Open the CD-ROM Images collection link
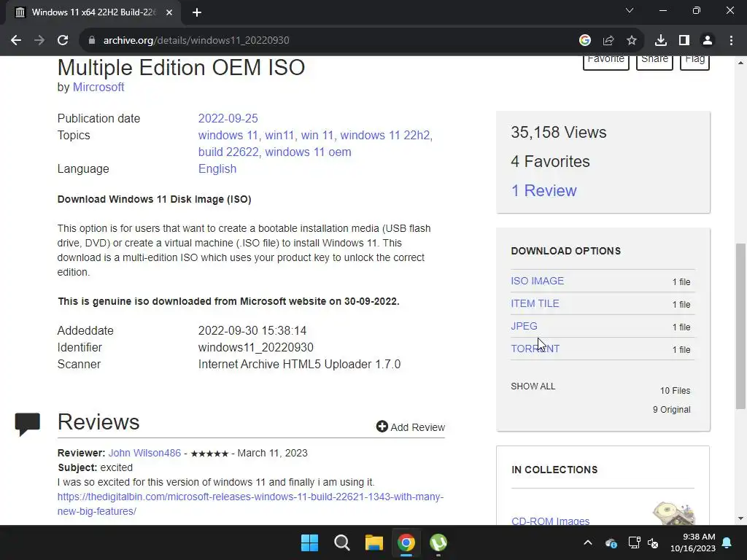The height and width of the screenshot is (560, 747). [x=550, y=521]
